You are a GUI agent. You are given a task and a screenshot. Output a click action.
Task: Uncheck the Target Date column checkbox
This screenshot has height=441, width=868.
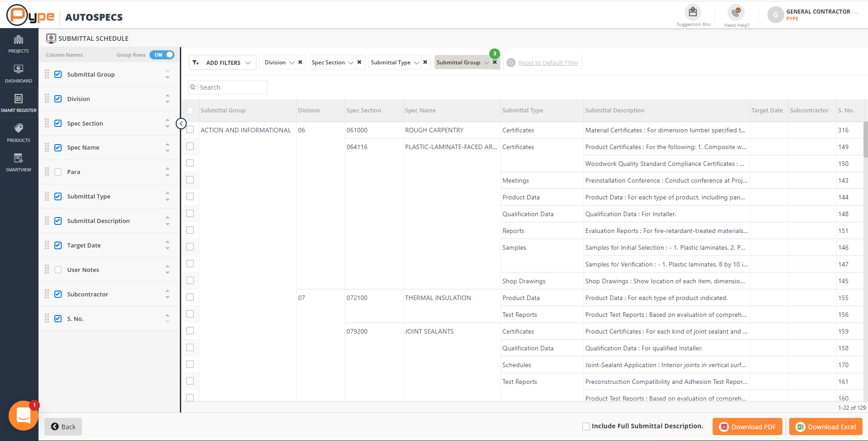coord(58,245)
